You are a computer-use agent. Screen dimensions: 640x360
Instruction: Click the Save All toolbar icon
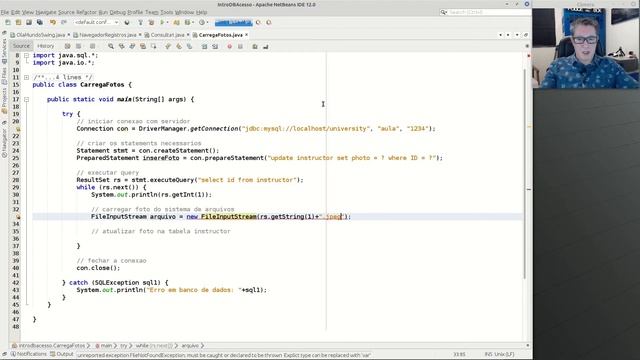pyautogui.click(x=40, y=22)
